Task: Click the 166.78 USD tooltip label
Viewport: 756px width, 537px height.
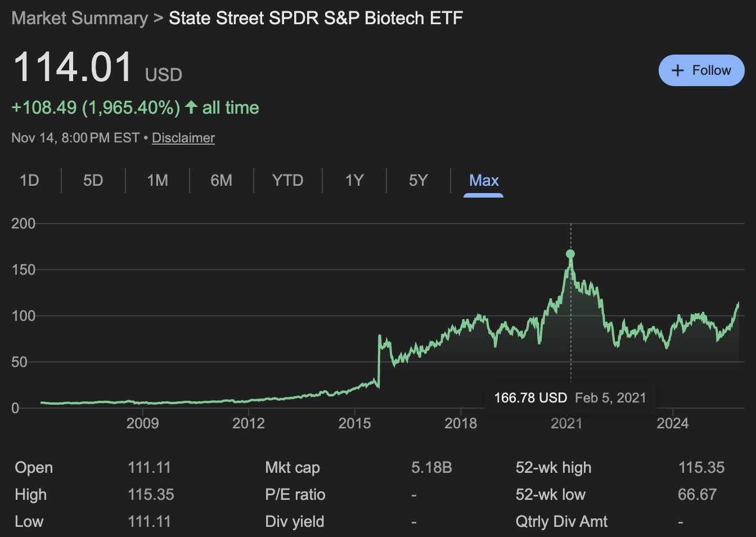Action: tap(530, 398)
